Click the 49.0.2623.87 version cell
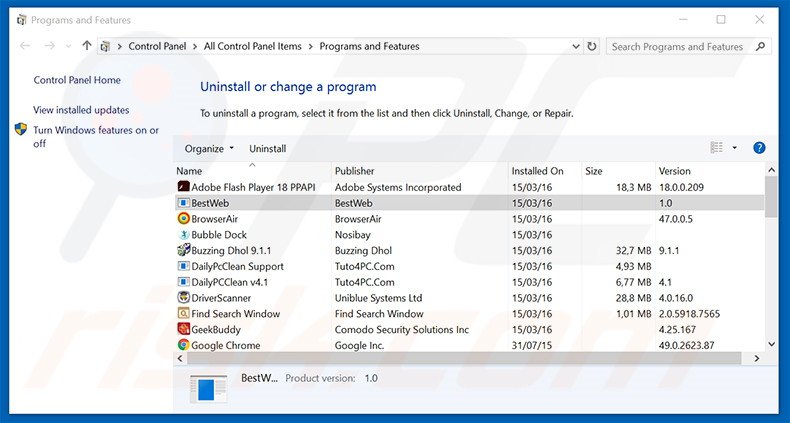The height and width of the screenshot is (423, 790). 686,345
